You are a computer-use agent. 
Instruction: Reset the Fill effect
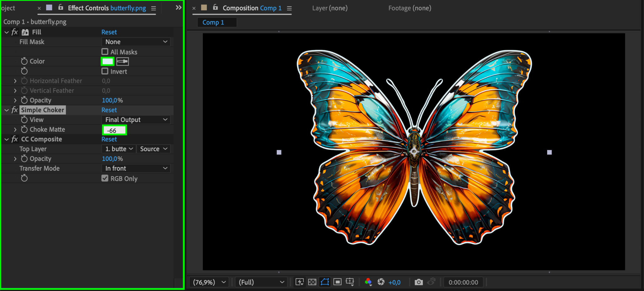[109, 32]
